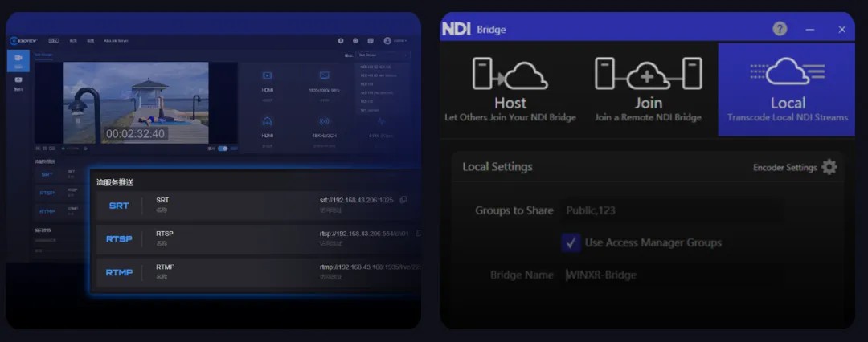Image resolution: width=868 pixels, height=342 pixels.
Task: Toggle the switch below video preview
Action: point(223,149)
